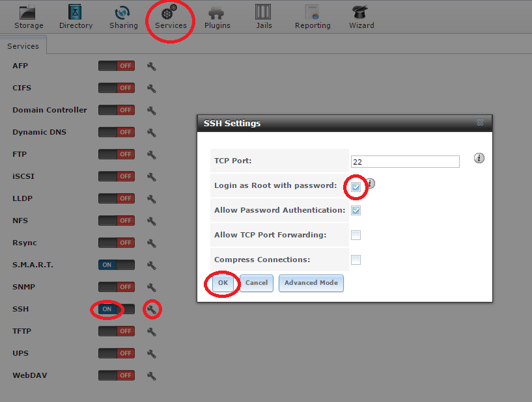Image resolution: width=532 pixels, height=402 pixels.
Task: Close the SSH Settings dialog
Action: tap(480, 123)
